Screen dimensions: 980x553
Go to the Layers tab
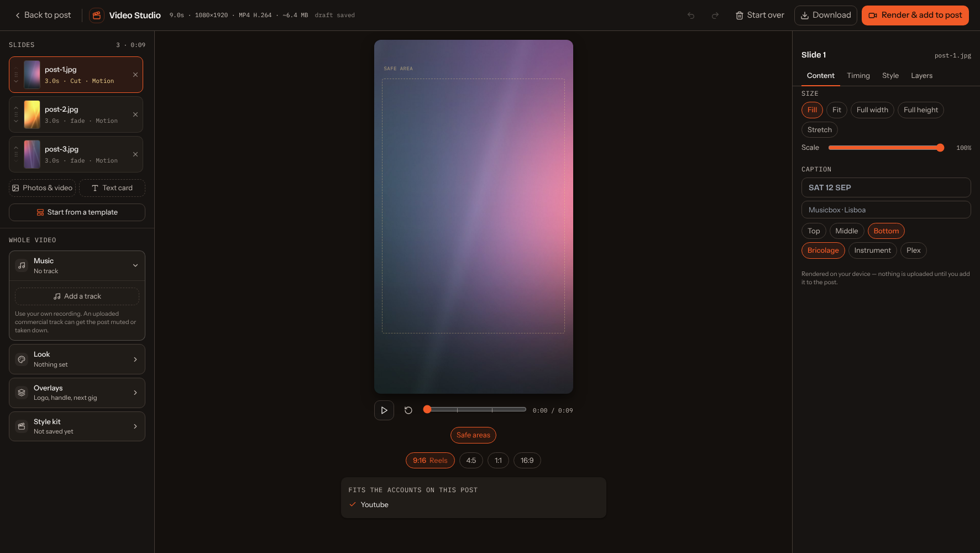(922, 76)
